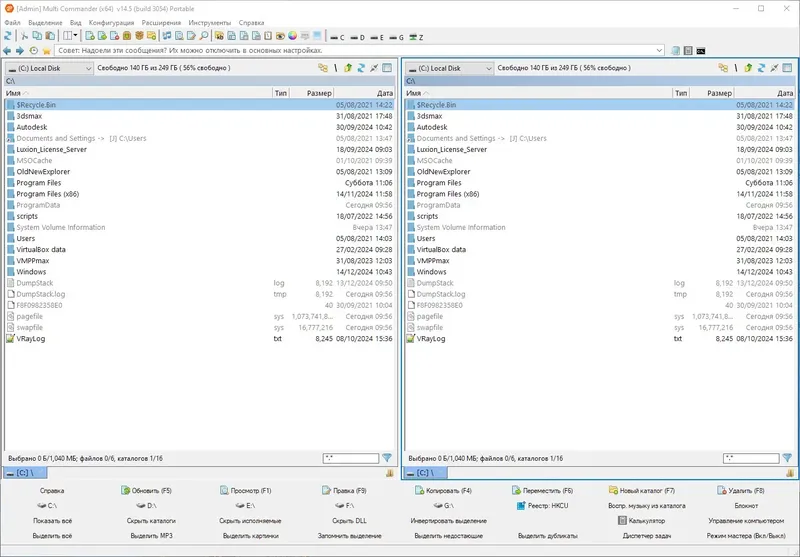Click the right panel pin icon
The height and width of the screenshot is (557, 800).
[774, 67]
